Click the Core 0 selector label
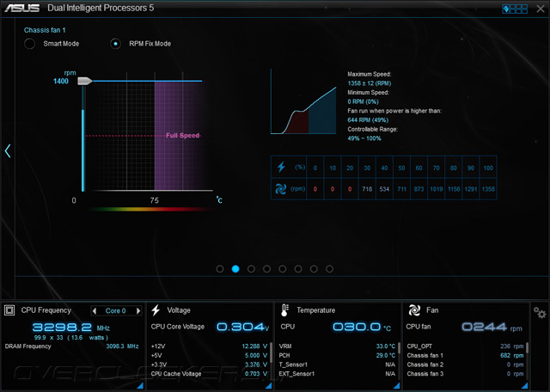This screenshot has width=550, height=392. pos(115,311)
